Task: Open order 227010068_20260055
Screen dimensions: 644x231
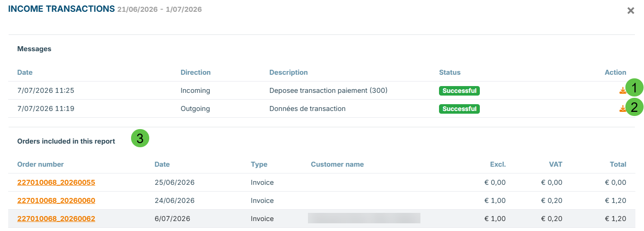Action: click(x=56, y=183)
